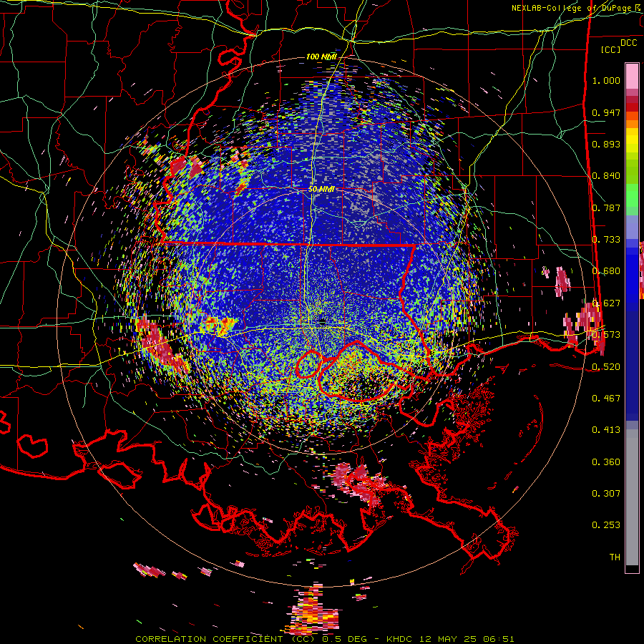Image resolution: width=644 pixels, height=644 pixels.
Task: Select the 0.733 legend value
Action: (x=606, y=240)
